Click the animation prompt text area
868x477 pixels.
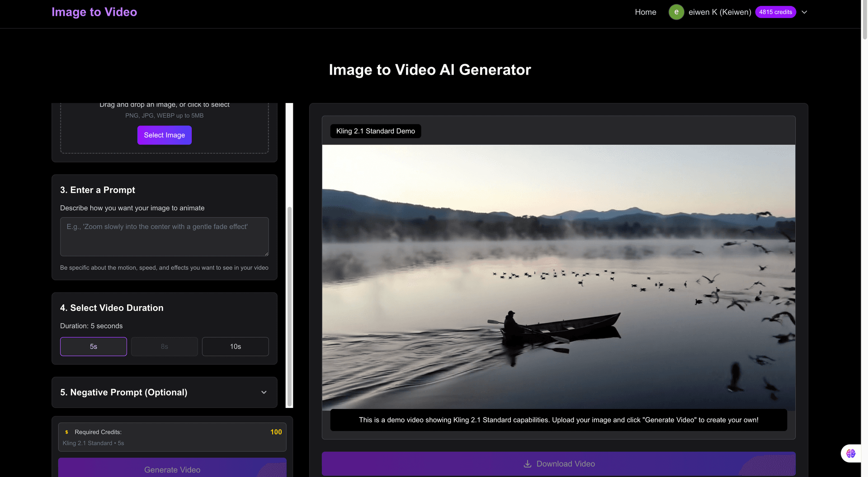point(164,237)
